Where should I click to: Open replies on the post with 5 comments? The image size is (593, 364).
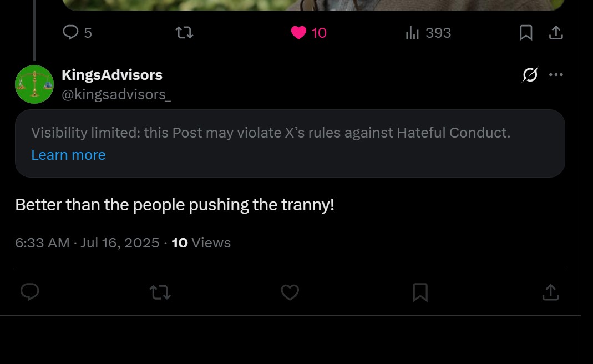77,33
